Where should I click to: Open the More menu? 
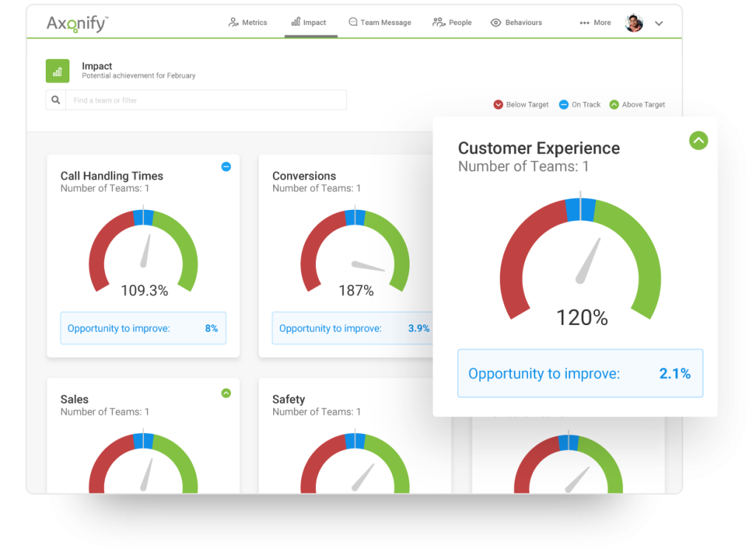coord(595,23)
